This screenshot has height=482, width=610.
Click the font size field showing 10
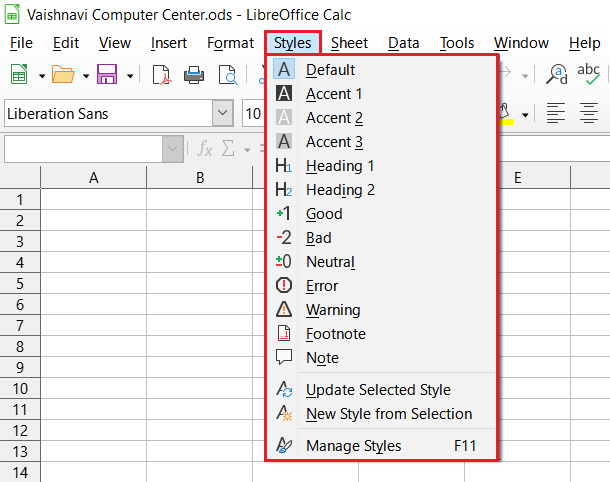point(254,113)
